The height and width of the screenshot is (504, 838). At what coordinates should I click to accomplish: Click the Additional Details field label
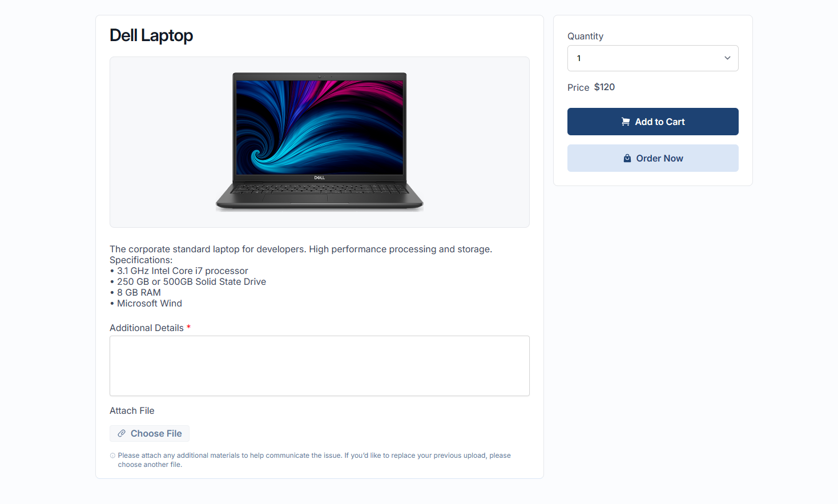click(147, 328)
